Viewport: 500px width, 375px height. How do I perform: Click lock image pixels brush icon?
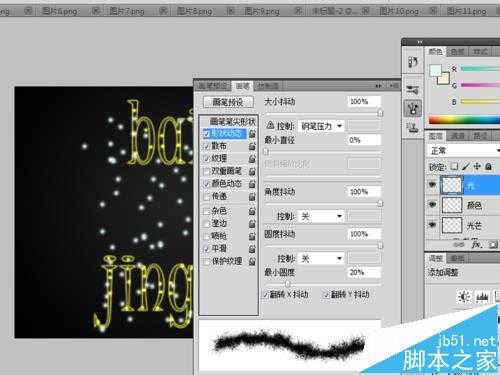466,166
